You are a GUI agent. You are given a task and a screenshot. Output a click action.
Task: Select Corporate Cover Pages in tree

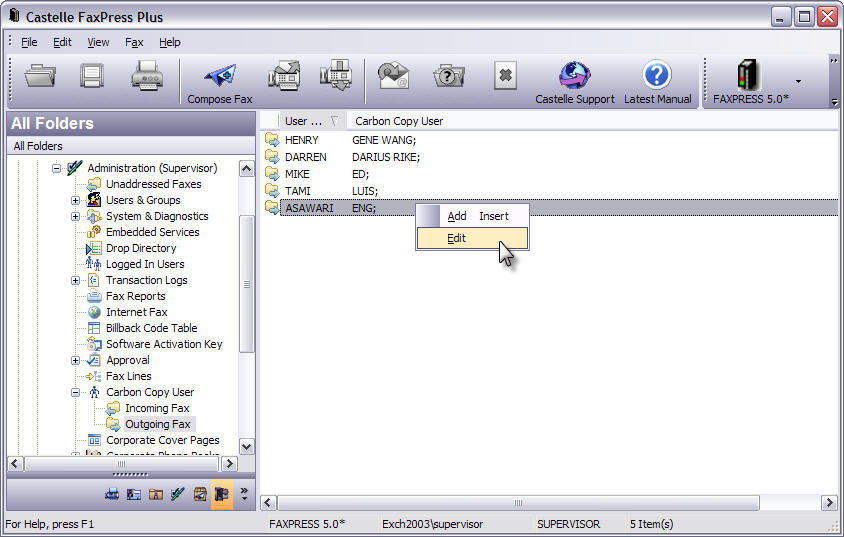tap(163, 440)
